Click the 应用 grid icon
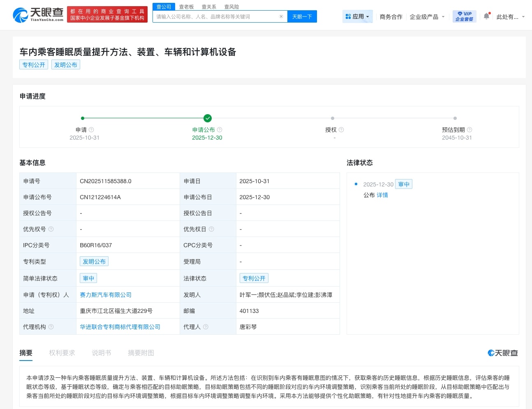This screenshot has width=532, height=409. (347, 16)
